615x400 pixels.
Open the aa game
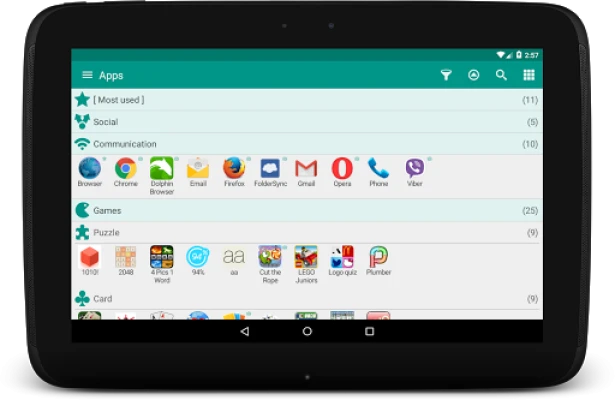(234, 260)
